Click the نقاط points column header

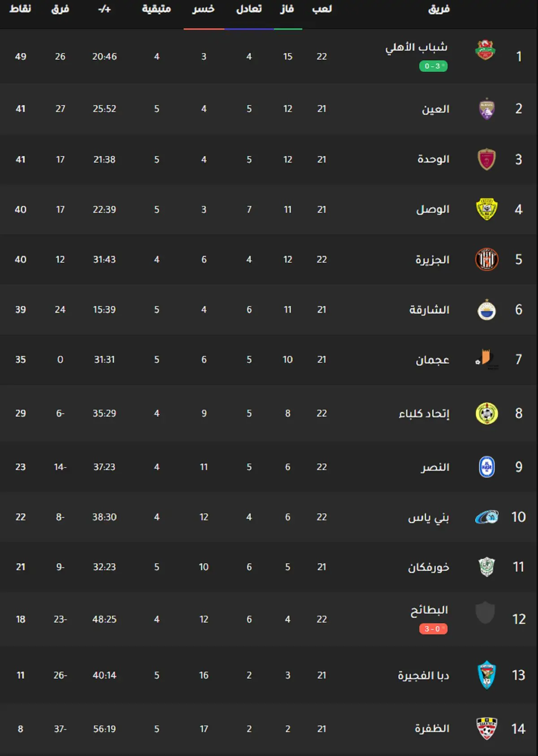click(21, 9)
